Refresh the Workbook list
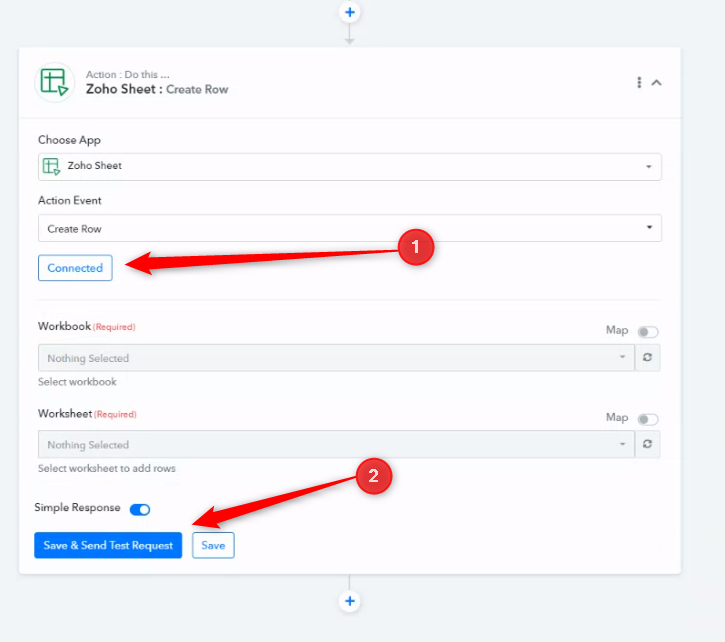The width and height of the screenshot is (725, 642). (647, 357)
